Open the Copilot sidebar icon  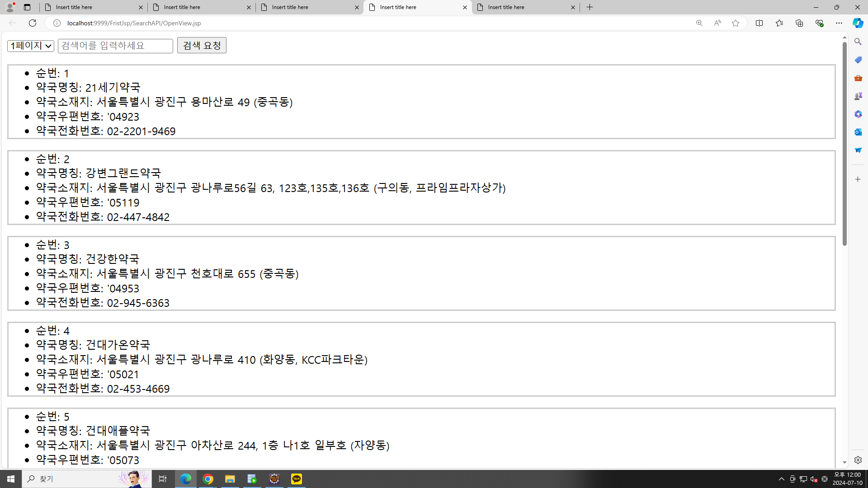[x=858, y=23]
